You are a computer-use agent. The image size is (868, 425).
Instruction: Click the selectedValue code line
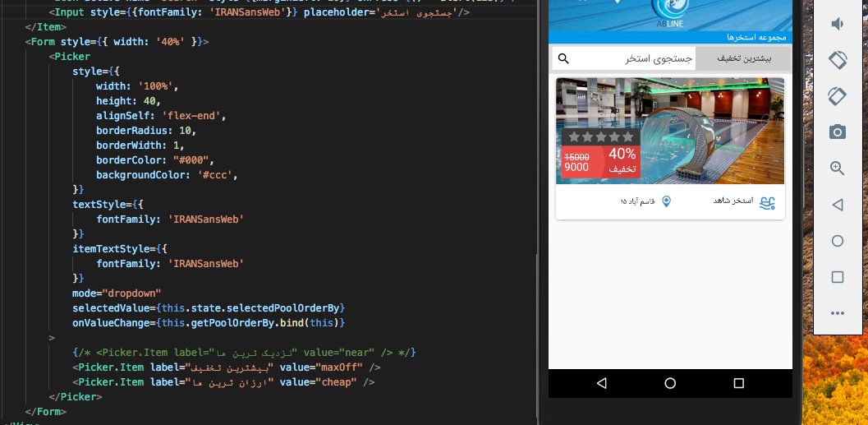click(x=209, y=307)
